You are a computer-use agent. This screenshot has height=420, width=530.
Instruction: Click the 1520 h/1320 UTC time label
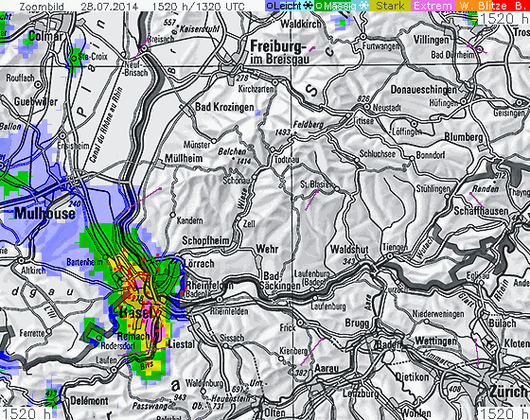198,6
